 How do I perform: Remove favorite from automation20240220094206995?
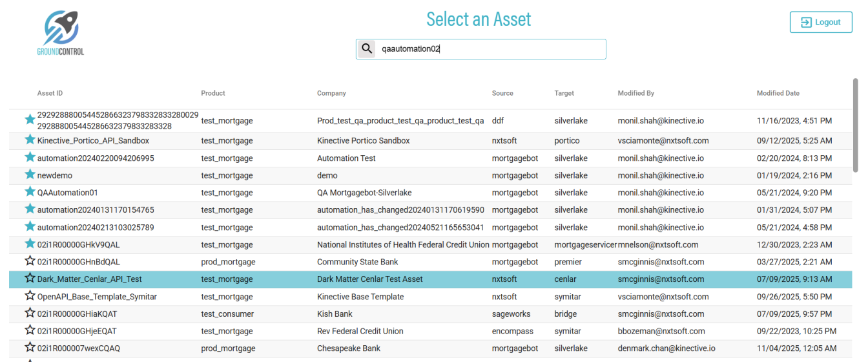(x=30, y=157)
